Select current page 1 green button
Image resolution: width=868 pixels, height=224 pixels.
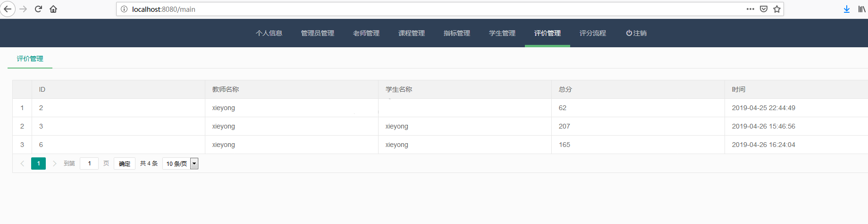tap(38, 164)
